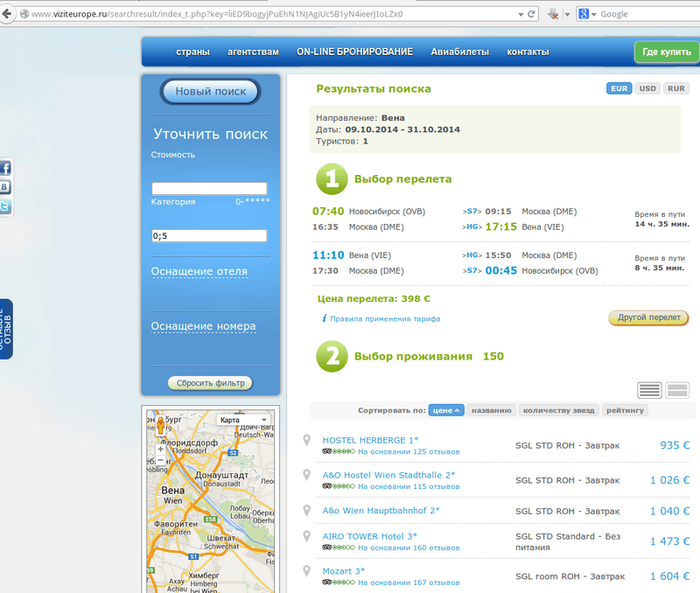Expand 'Оснащение номера' filter section
The image size is (700, 593).
point(203,326)
